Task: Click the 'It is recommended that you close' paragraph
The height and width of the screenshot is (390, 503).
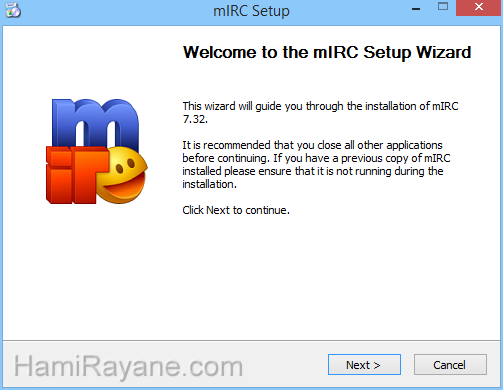Action: (x=316, y=165)
